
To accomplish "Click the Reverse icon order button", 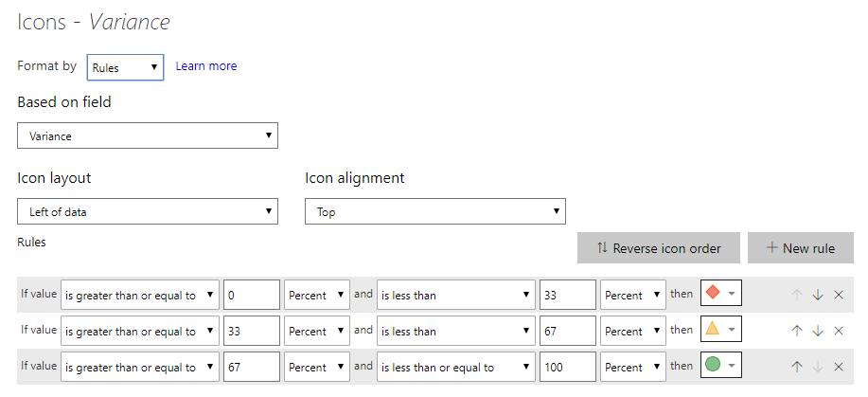I will pos(659,248).
